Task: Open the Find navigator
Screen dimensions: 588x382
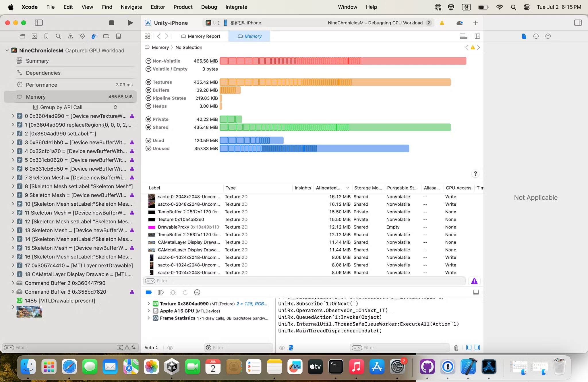Action: coord(58,36)
